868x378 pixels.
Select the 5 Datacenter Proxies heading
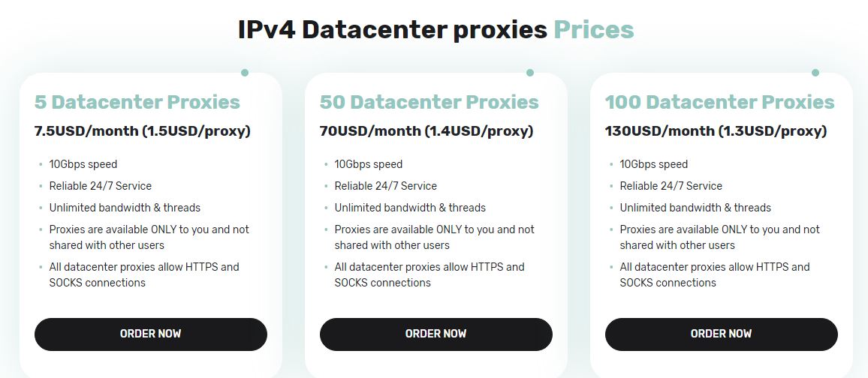[x=137, y=102]
